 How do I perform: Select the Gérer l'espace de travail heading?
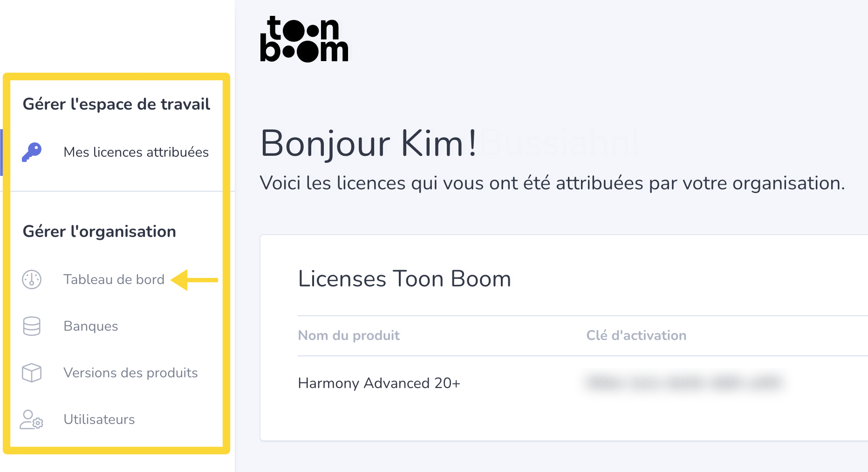(x=116, y=104)
